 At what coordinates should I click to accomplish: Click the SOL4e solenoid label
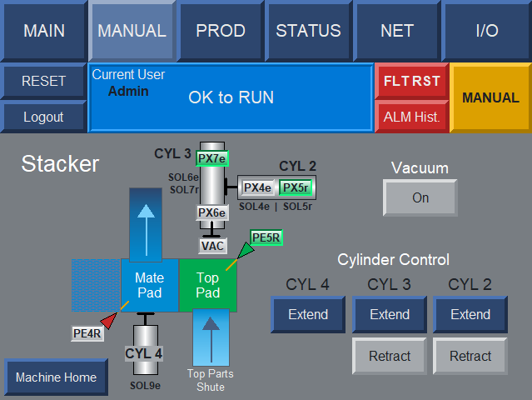(x=255, y=207)
